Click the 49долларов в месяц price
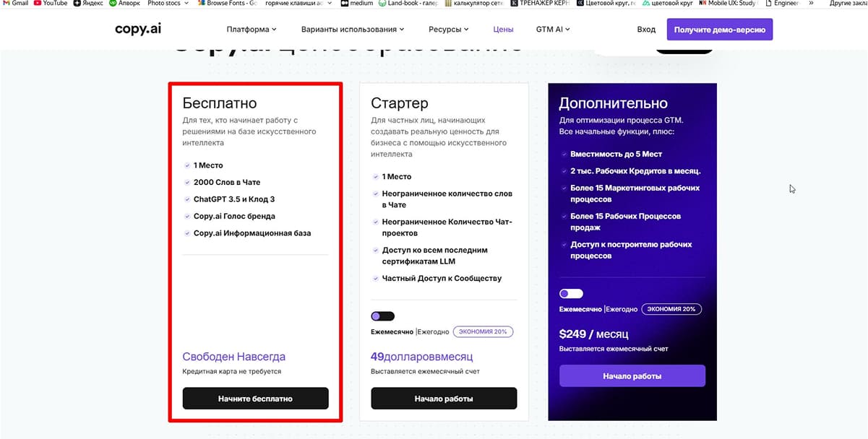The image size is (868, 439). (x=422, y=357)
